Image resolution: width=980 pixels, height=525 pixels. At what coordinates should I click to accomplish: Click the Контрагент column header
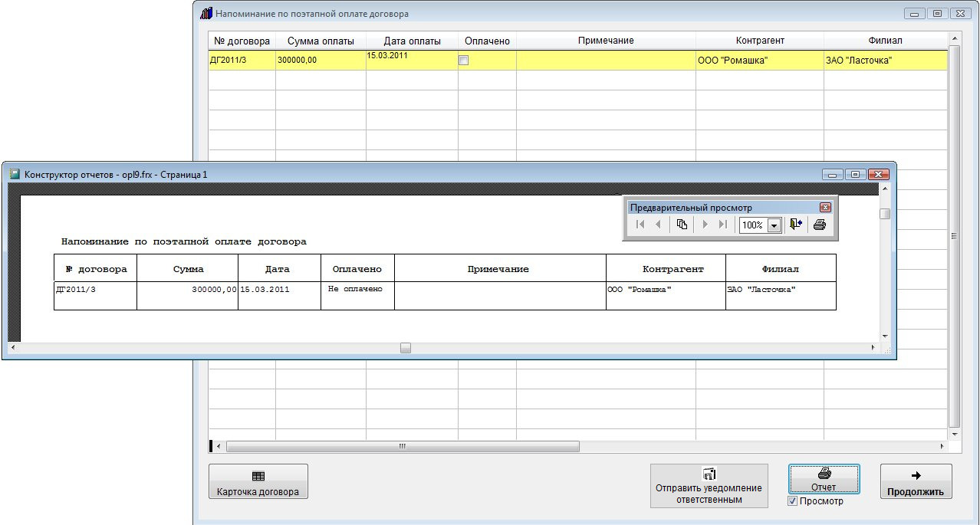pos(760,41)
